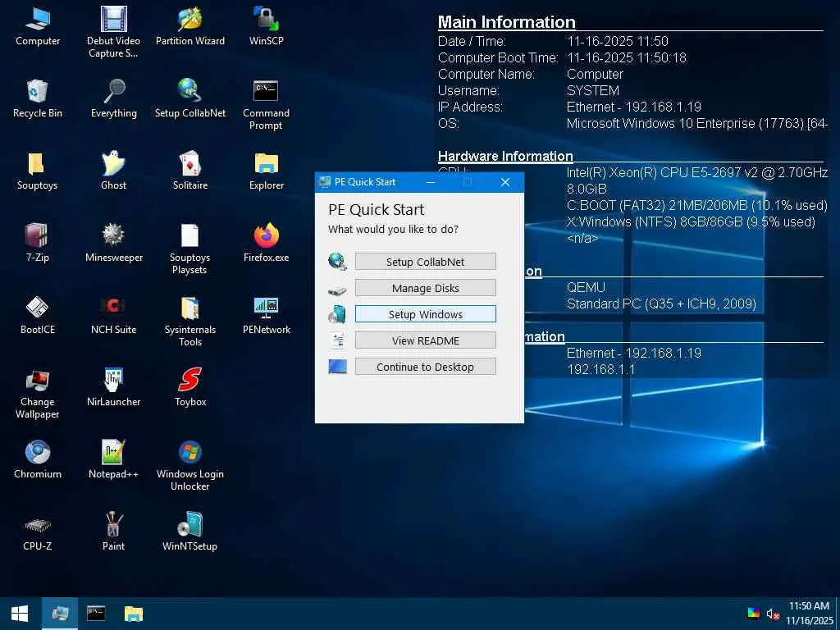The width and height of the screenshot is (840, 630).
Task: Open the Recycle Bin
Action: pyautogui.click(x=38, y=98)
